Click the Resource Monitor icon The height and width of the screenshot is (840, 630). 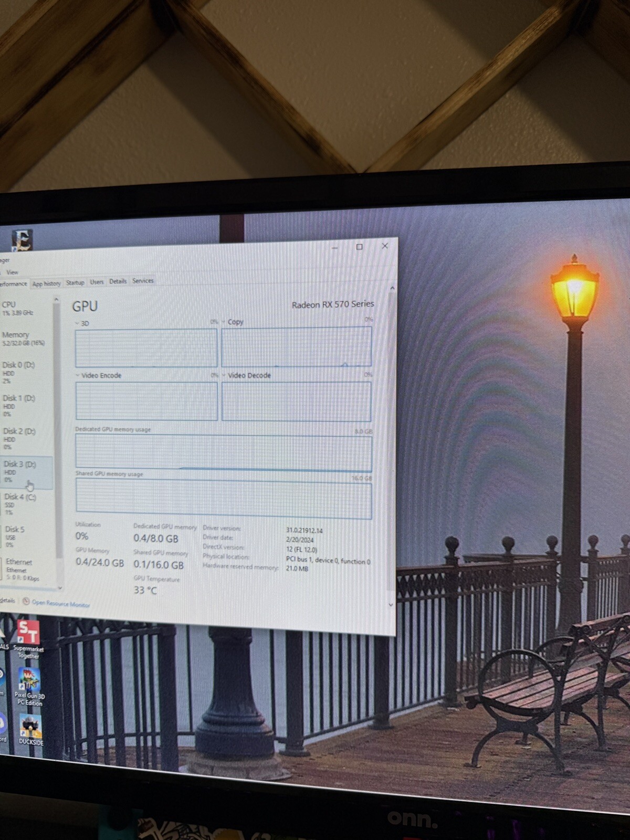pyautogui.click(x=26, y=601)
